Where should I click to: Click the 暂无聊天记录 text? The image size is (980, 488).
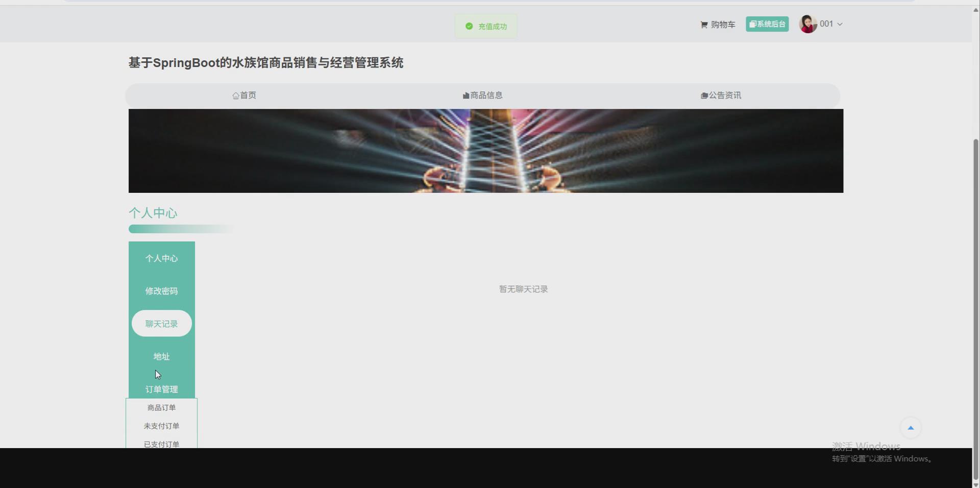pos(523,289)
